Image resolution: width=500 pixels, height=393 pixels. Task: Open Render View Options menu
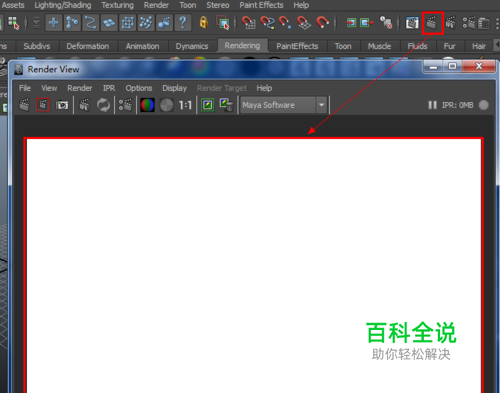coord(139,88)
